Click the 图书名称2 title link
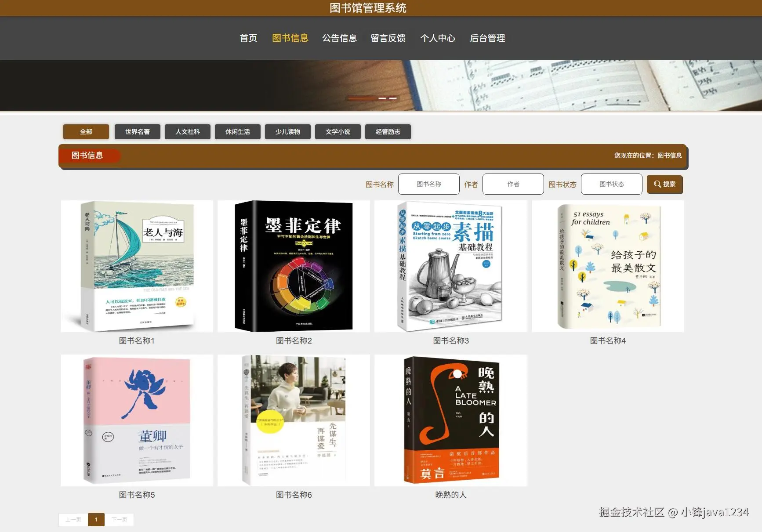762x532 pixels. (x=294, y=341)
